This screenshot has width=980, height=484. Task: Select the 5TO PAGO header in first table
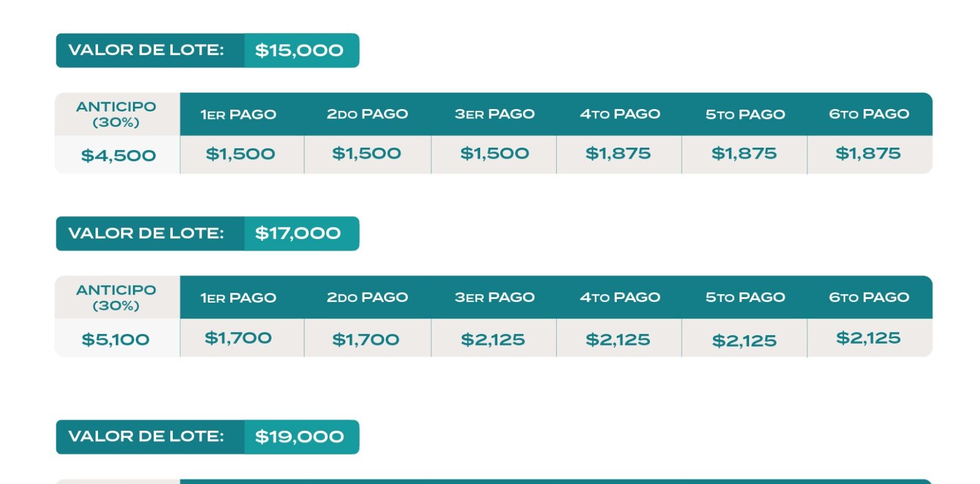pyautogui.click(x=745, y=115)
